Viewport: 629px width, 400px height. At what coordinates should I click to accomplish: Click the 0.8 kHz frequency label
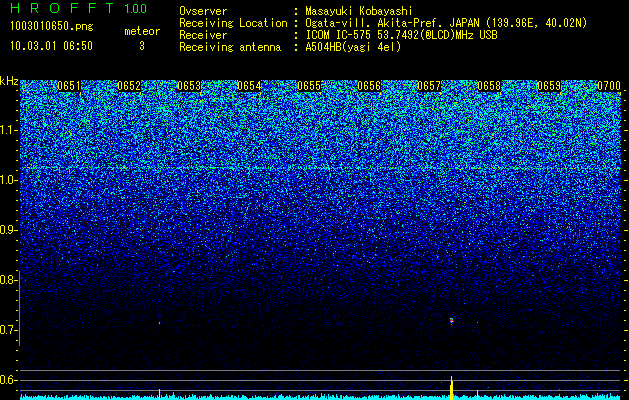pos(7,280)
